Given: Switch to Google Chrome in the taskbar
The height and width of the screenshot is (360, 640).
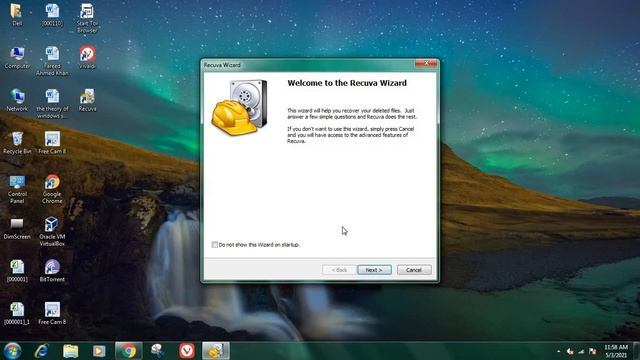Looking at the screenshot, I should point(129,351).
